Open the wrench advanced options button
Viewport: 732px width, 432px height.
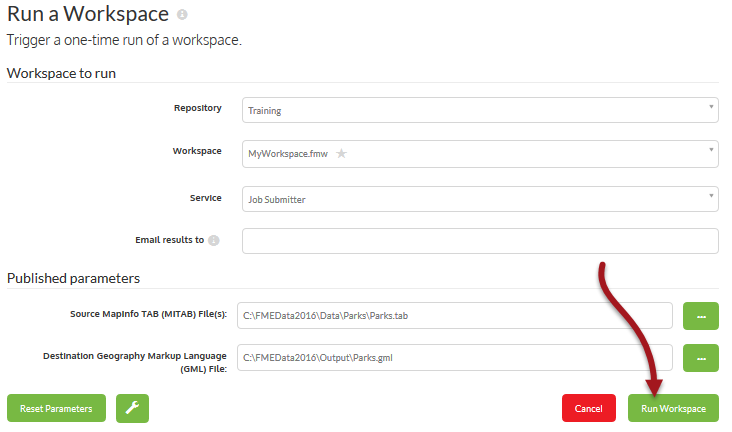(x=131, y=408)
